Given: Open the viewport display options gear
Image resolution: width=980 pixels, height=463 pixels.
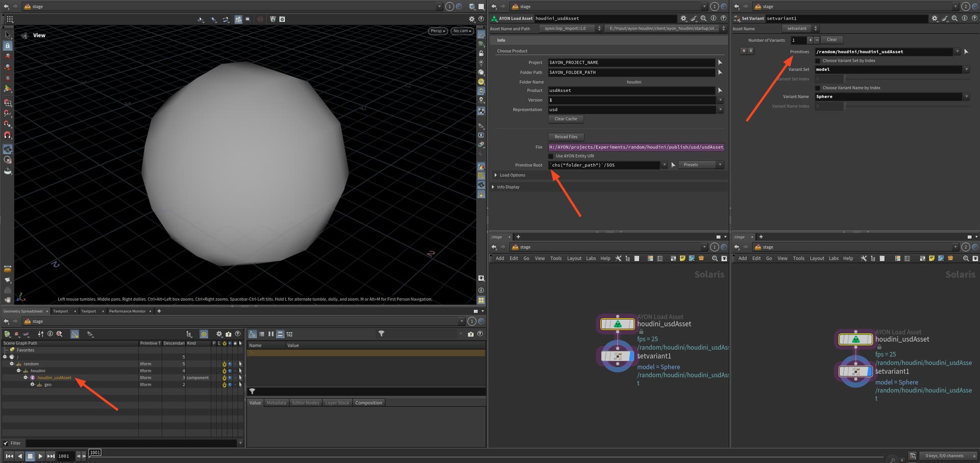Looking at the screenshot, I should [x=472, y=19].
